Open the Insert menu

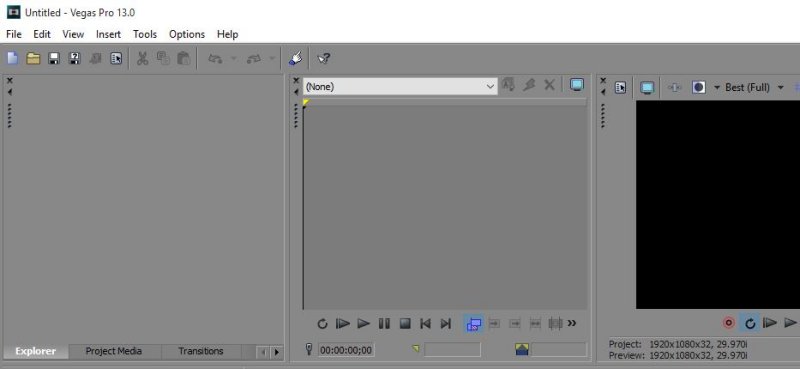tap(109, 34)
